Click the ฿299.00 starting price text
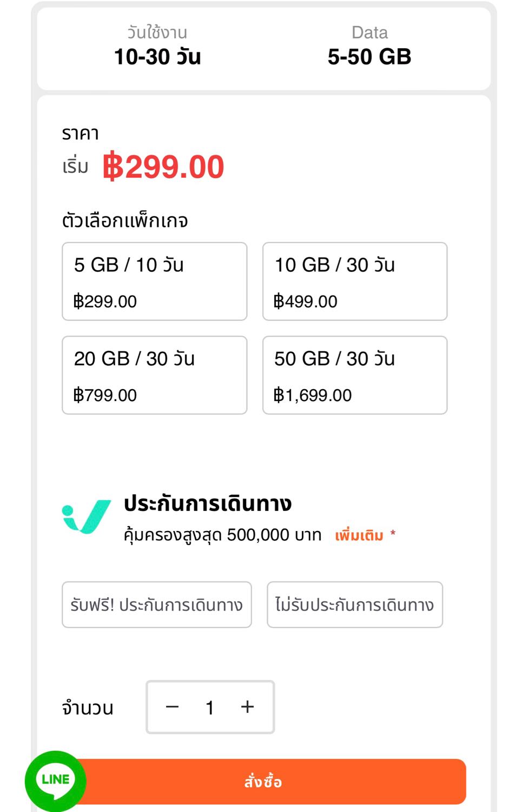528x812 pixels. [163, 166]
